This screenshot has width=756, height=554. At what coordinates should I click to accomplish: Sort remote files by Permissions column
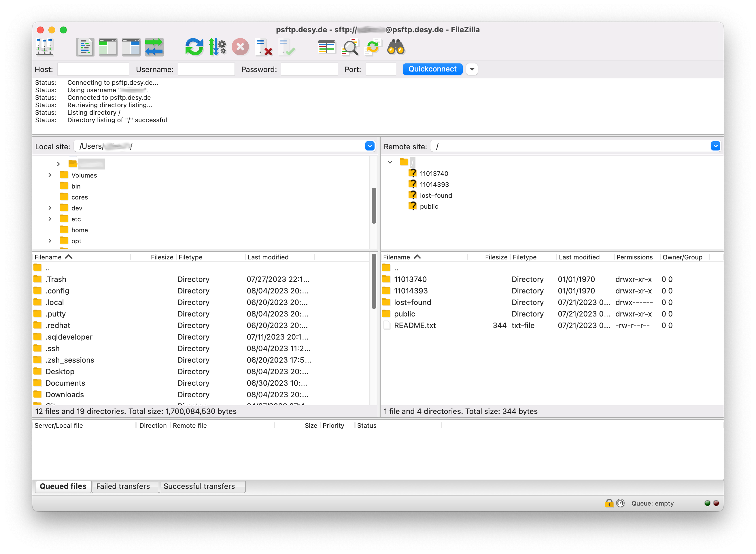pos(634,257)
